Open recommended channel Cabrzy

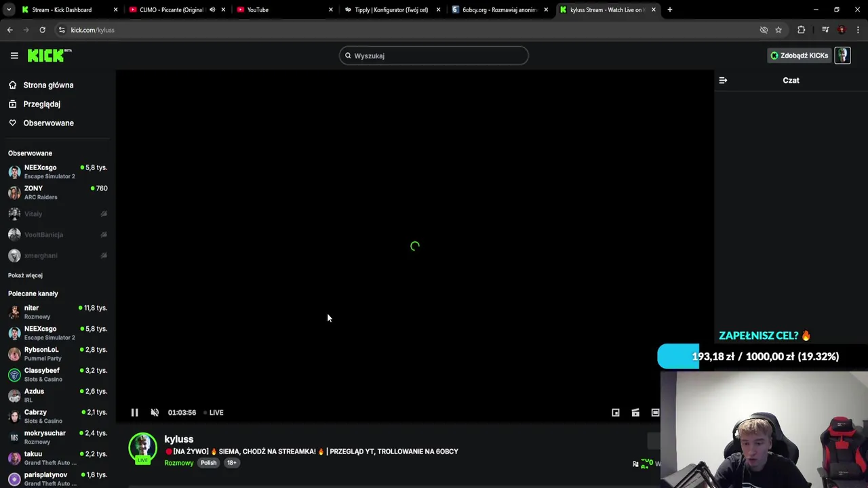tap(58, 416)
